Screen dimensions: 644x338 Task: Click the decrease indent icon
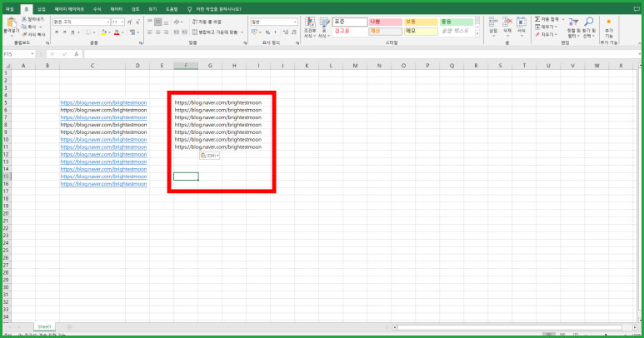coord(176,32)
